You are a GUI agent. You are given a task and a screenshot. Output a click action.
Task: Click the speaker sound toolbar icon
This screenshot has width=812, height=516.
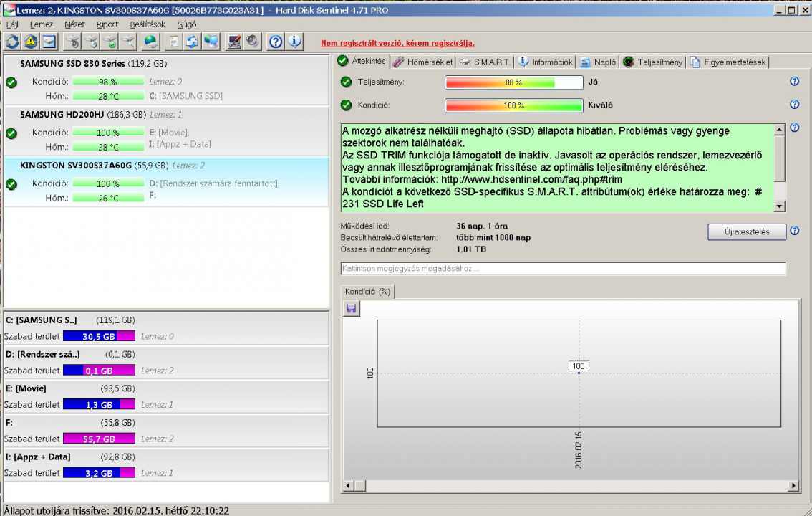[x=253, y=42]
